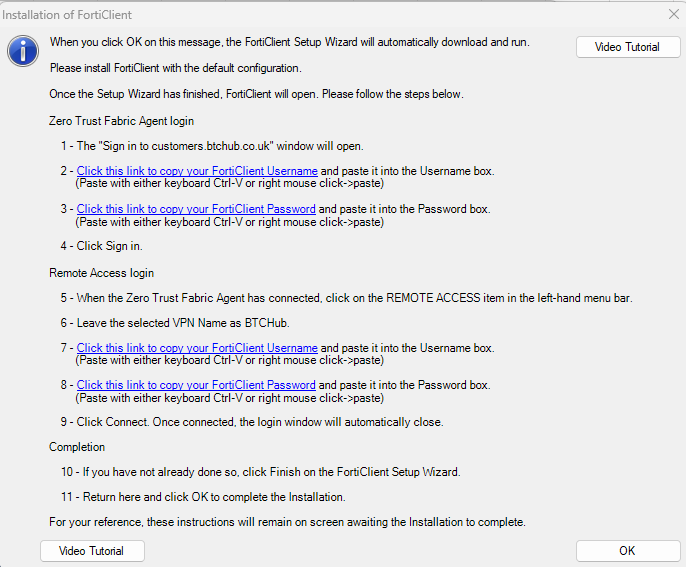Screen dimensions: 686x567
Task: Click step 10 text about clicking Finish
Action: (x=261, y=472)
